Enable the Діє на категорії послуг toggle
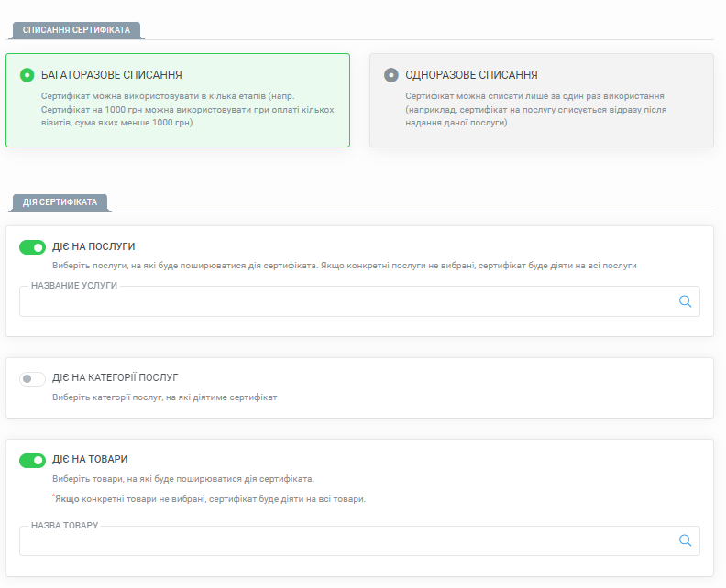Image resolution: width=726 pixels, height=588 pixels. click(32, 379)
